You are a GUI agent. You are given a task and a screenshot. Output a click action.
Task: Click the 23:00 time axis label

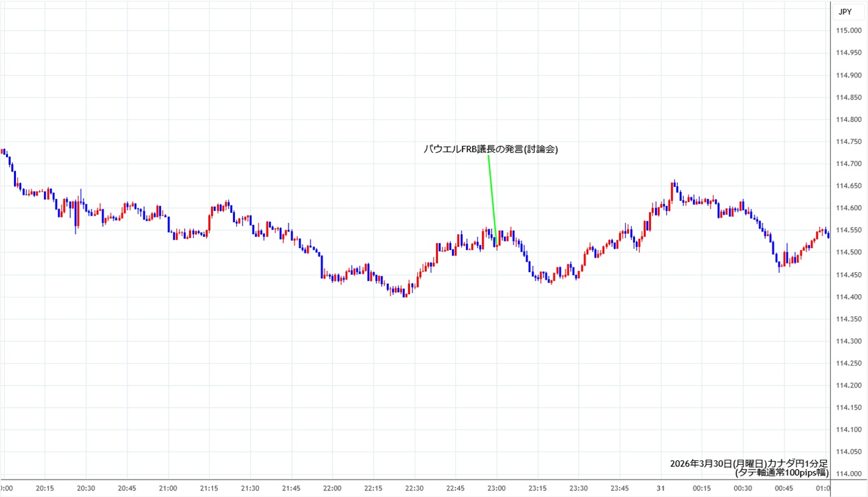(x=496, y=488)
